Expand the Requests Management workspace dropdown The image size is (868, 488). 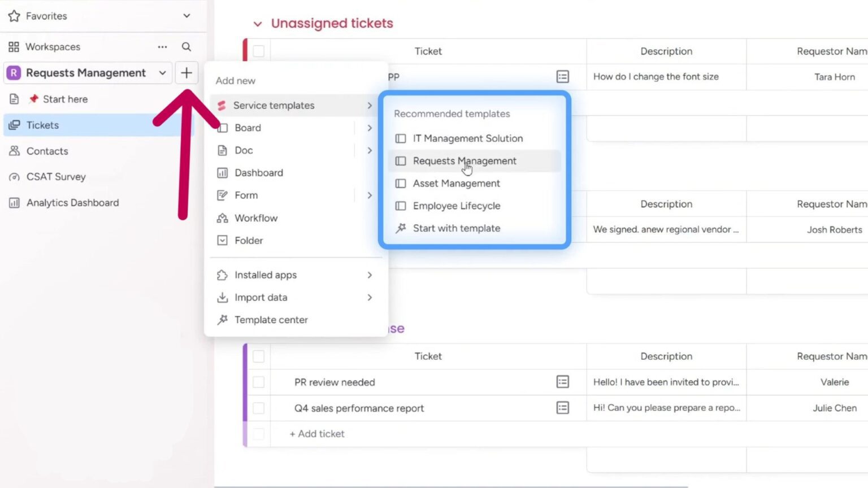pyautogui.click(x=162, y=73)
